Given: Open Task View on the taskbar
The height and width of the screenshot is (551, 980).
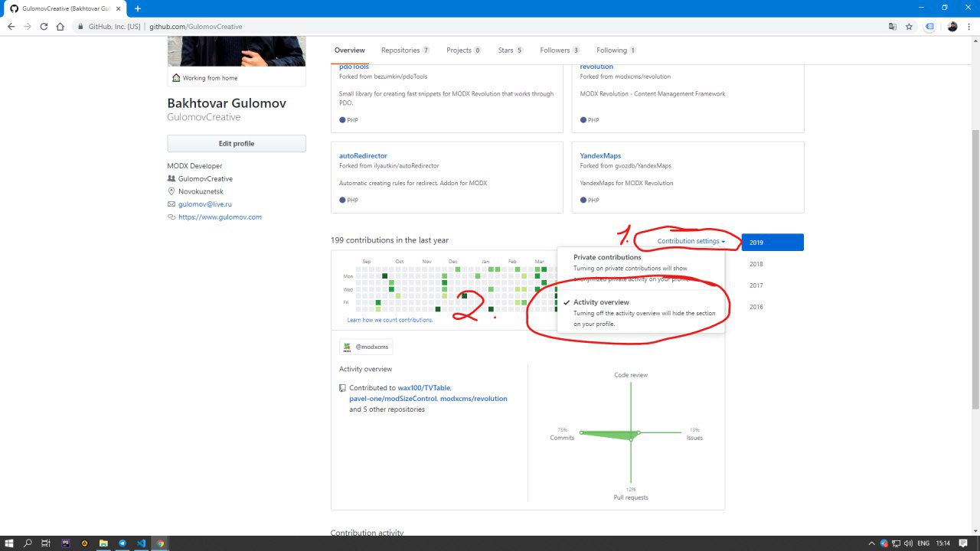Looking at the screenshot, I should (x=46, y=543).
